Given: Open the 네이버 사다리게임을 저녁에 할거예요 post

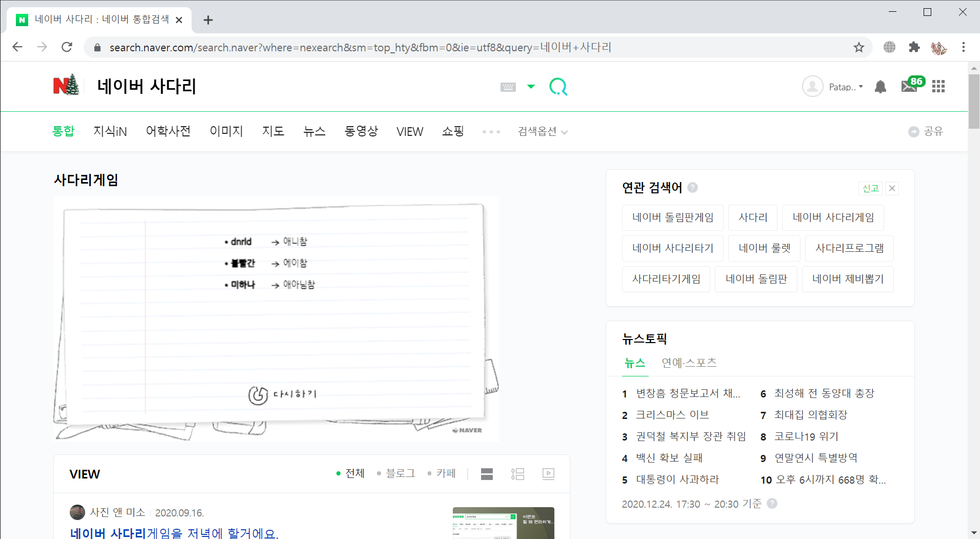Looking at the screenshot, I should (174, 533).
